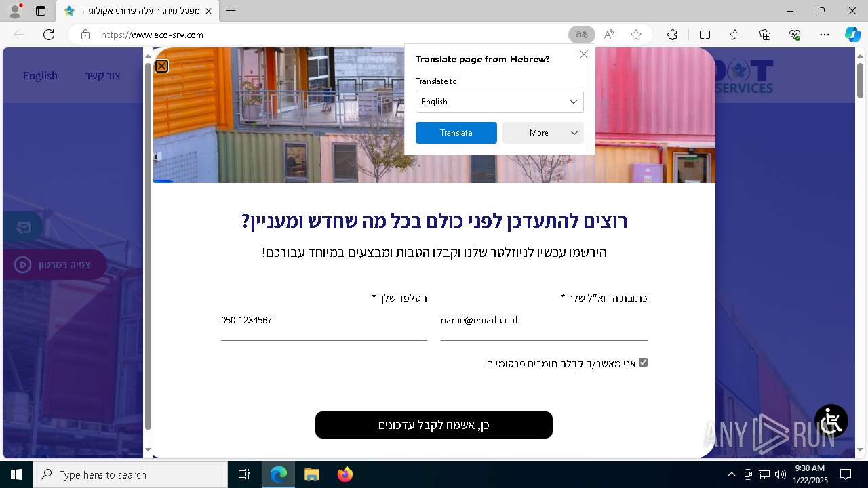Open volume control in system tray
This screenshot has width=868, height=488.
point(781,474)
